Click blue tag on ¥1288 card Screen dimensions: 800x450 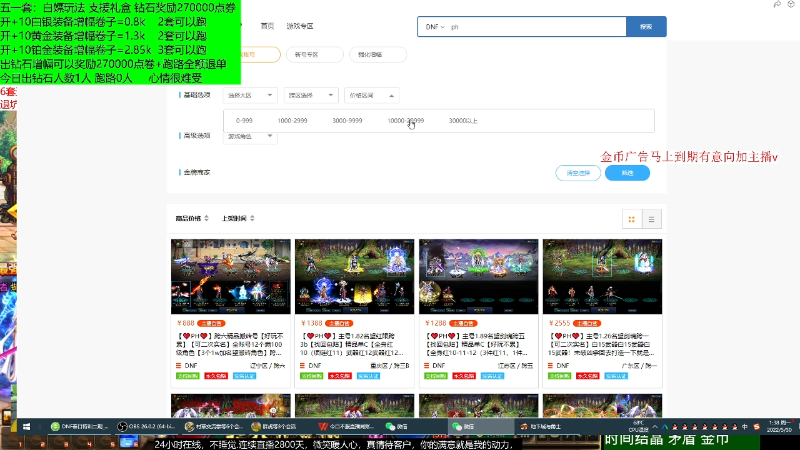pos(492,376)
